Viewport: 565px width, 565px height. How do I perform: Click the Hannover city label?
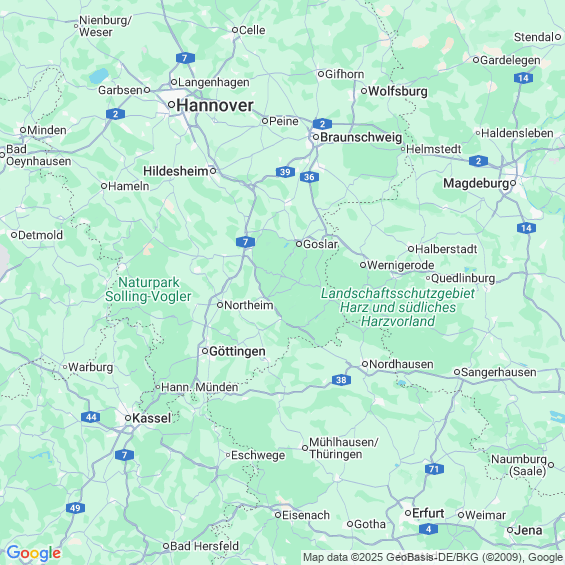pos(215,106)
